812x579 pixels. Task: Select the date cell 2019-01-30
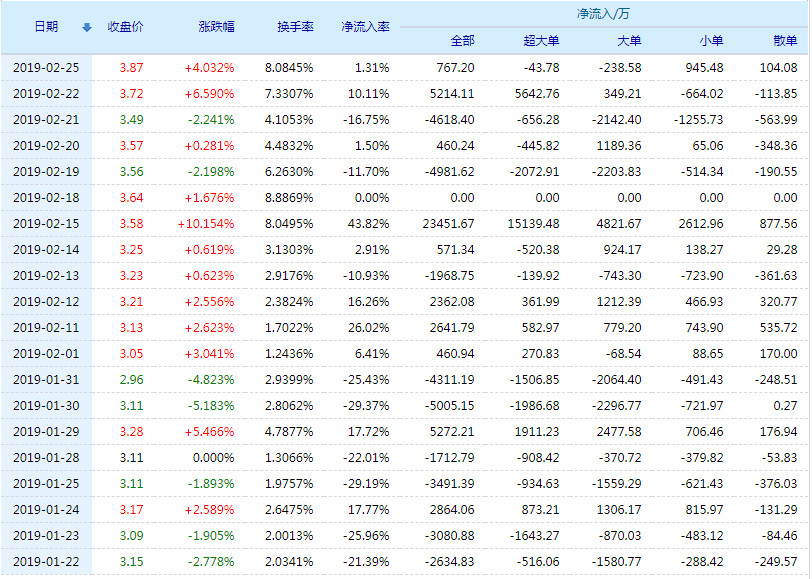pyautogui.click(x=46, y=406)
